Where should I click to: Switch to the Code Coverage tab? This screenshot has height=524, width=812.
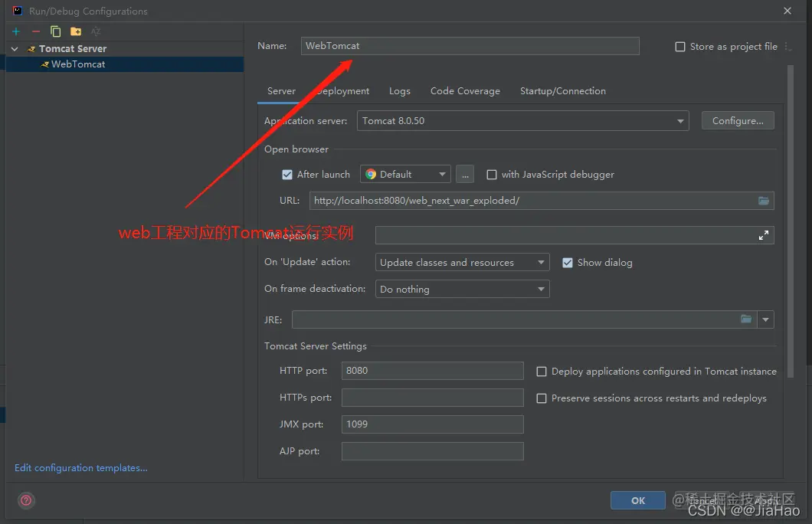point(465,90)
